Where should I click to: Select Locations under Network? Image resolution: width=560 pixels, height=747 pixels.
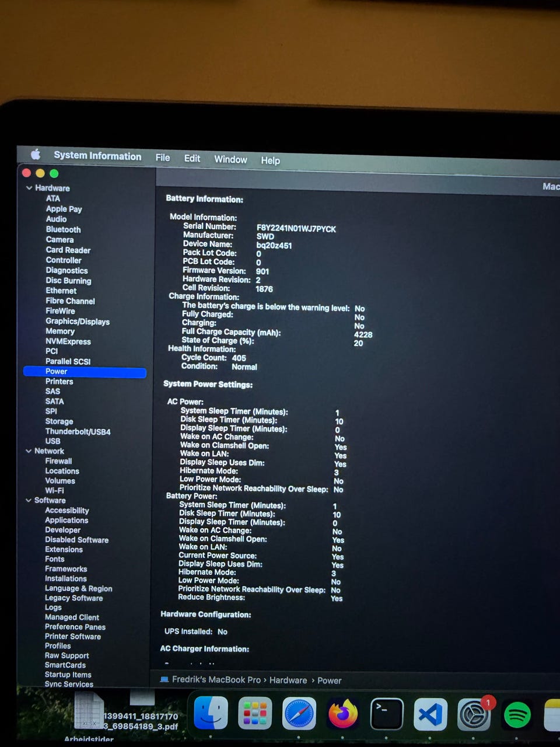coord(62,471)
